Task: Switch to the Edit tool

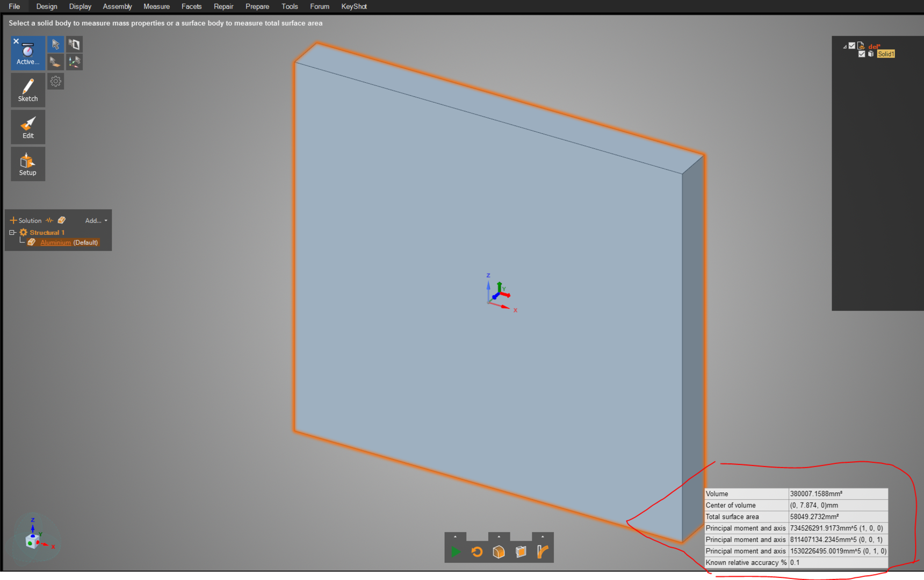Action: coord(28,127)
